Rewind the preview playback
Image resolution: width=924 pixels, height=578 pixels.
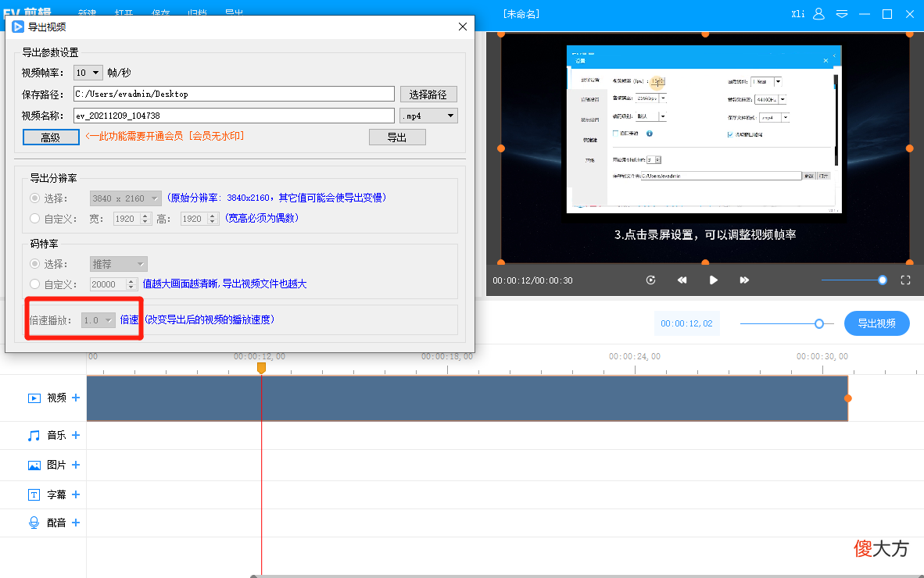pos(682,280)
